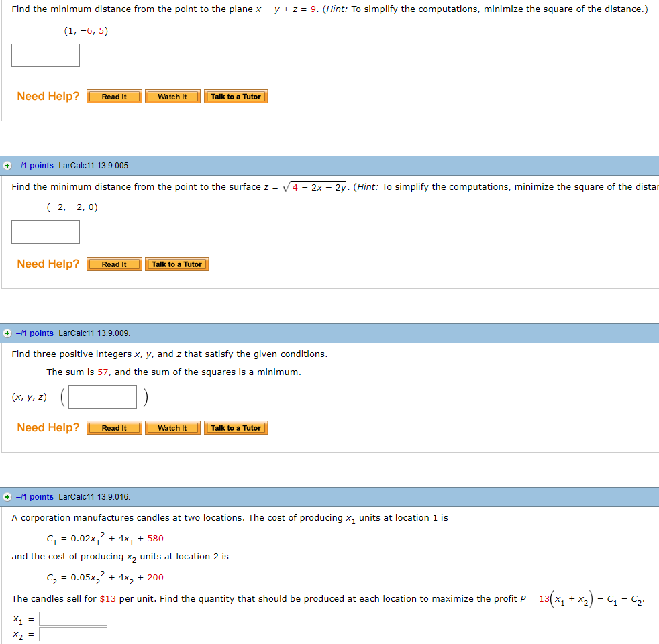Click the x2 quantity input field
Screen dimensions: 659x644
(72, 633)
